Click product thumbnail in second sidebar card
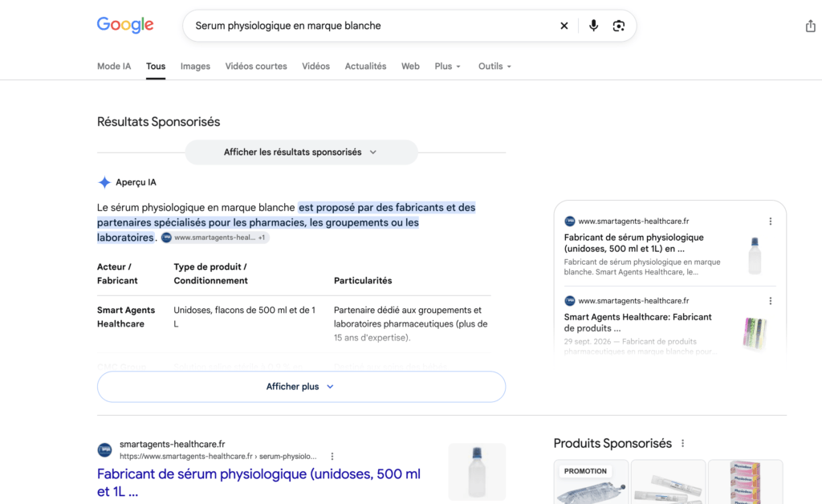Screen dimensions: 822x504 click(x=755, y=333)
